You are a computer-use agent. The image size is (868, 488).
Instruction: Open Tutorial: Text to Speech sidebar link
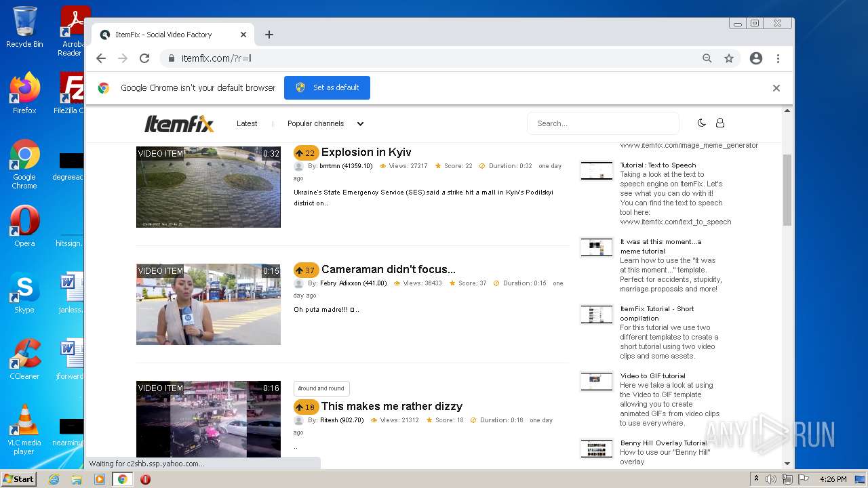point(658,165)
